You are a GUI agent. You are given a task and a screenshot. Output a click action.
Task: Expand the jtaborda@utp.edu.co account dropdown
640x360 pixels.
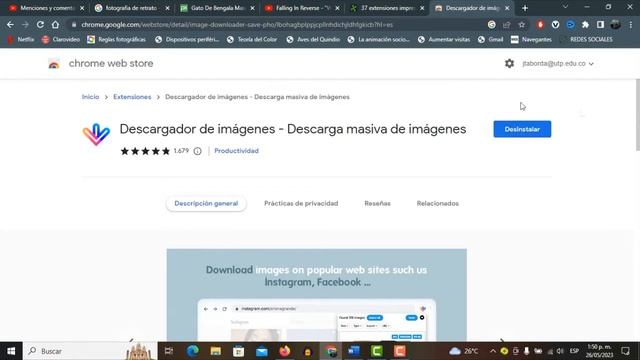(558, 64)
